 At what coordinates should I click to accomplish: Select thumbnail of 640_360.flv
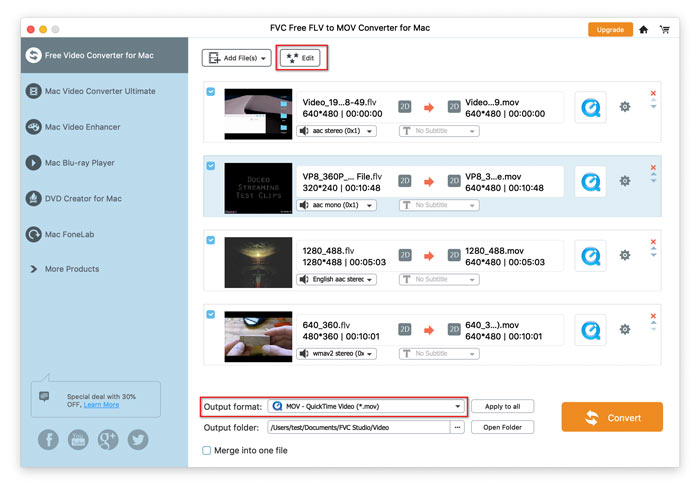(x=258, y=336)
